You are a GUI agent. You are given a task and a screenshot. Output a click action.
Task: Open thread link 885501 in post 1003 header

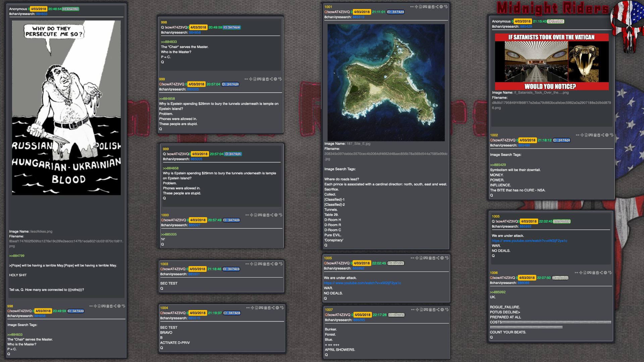(194, 274)
